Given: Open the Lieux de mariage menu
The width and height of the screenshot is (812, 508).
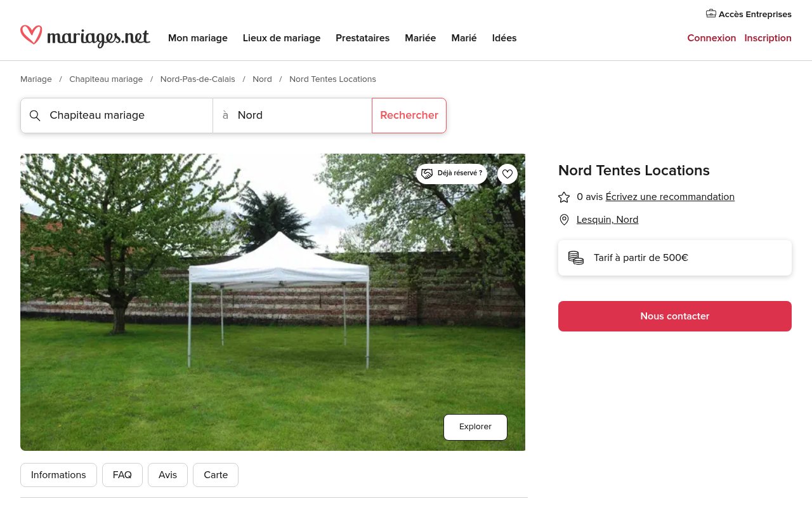Looking at the screenshot, I should pyautogui.click(x=282, y=38).
